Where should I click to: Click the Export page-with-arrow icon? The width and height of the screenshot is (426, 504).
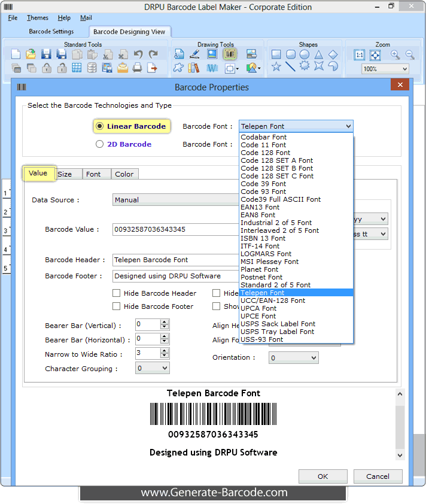152,68
